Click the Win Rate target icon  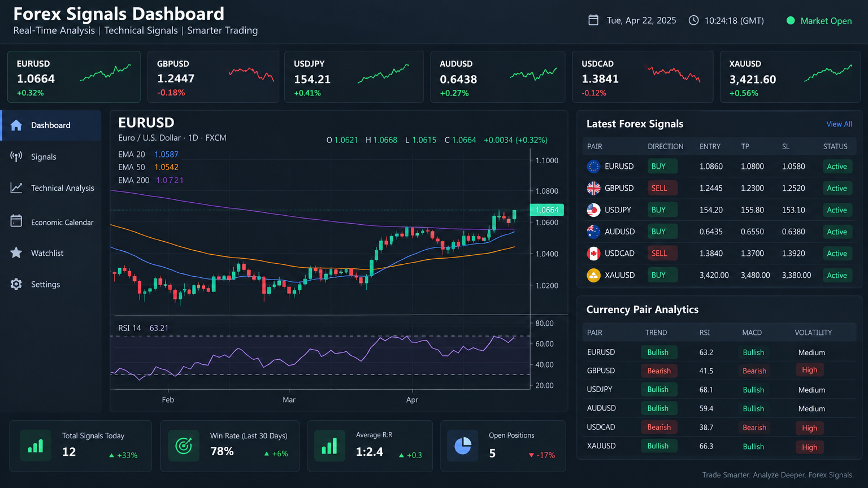pos(184,446)
